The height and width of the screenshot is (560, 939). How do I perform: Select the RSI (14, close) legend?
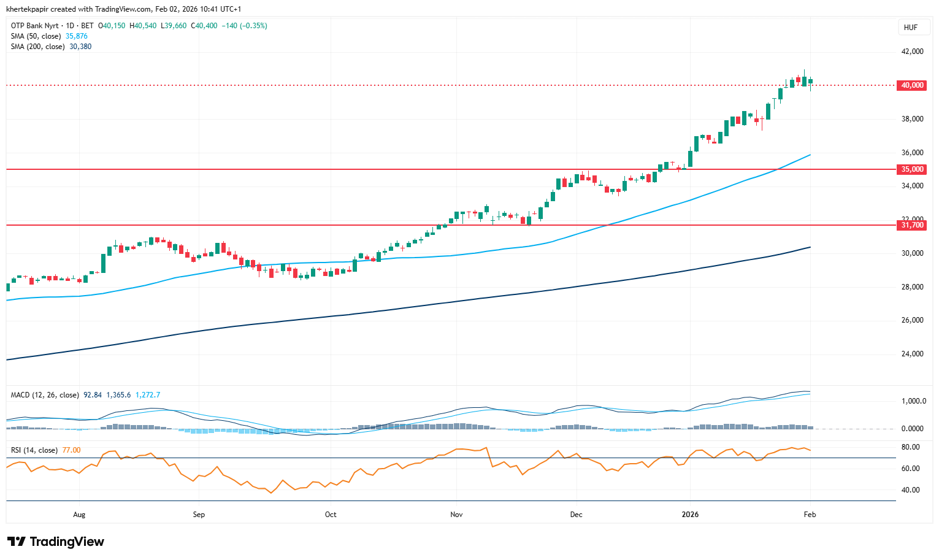pos(34,450)
